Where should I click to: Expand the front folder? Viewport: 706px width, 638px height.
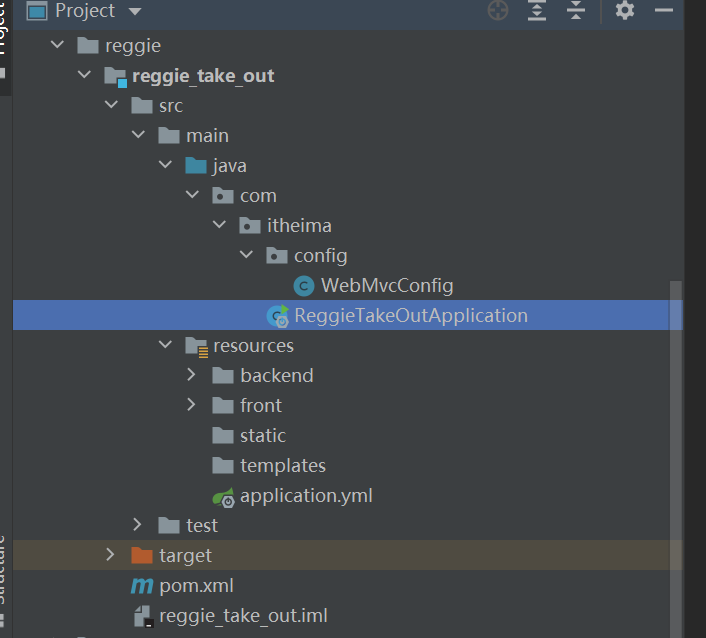point(192,406)
